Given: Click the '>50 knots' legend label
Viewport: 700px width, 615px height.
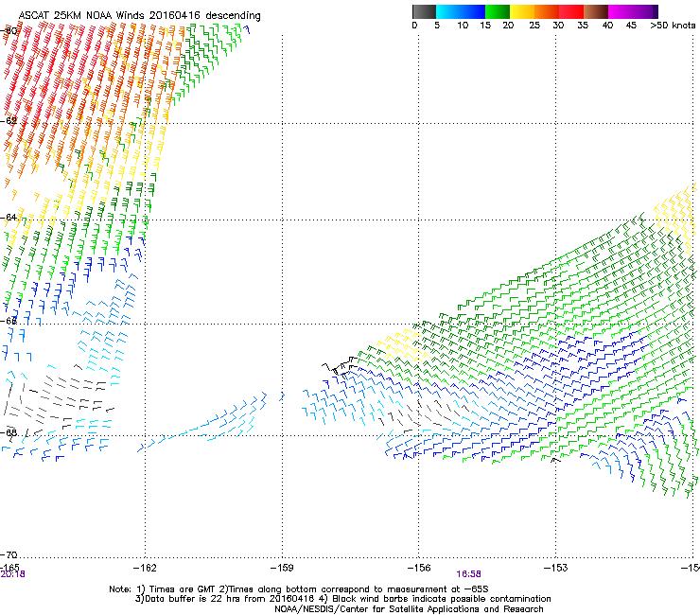Looking at the screenshot, I should click(673, 26).
